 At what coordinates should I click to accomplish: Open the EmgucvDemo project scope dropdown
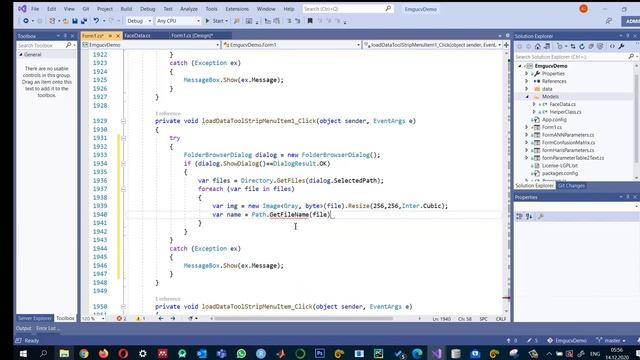point(150,45)
